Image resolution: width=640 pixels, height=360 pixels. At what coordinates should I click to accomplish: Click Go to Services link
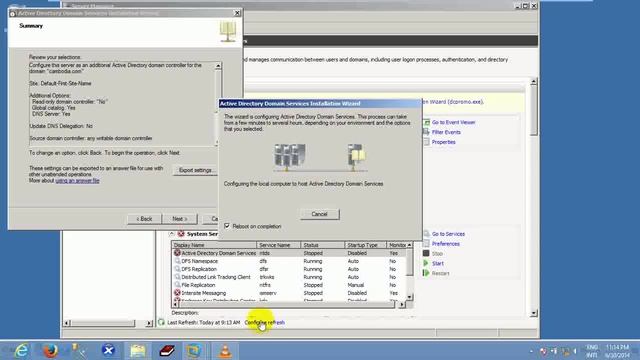(448, 234)
